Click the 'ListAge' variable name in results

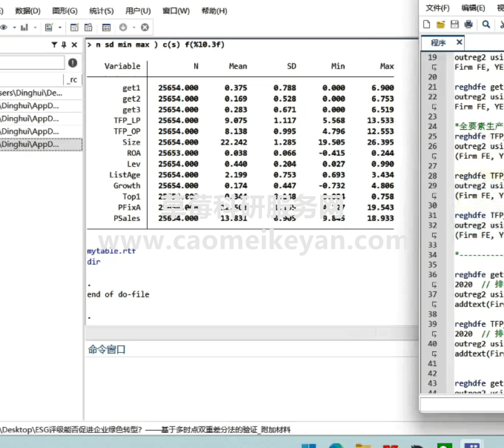tap(125, 175)
